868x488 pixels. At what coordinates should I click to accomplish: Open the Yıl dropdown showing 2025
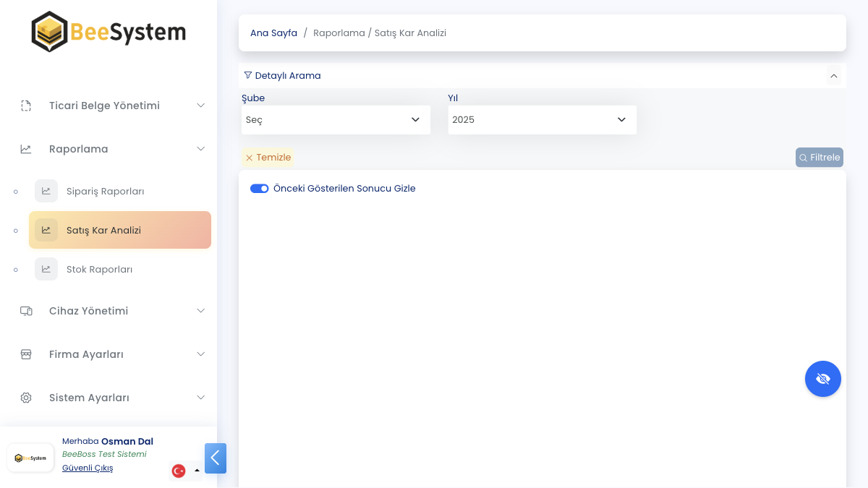542,120
